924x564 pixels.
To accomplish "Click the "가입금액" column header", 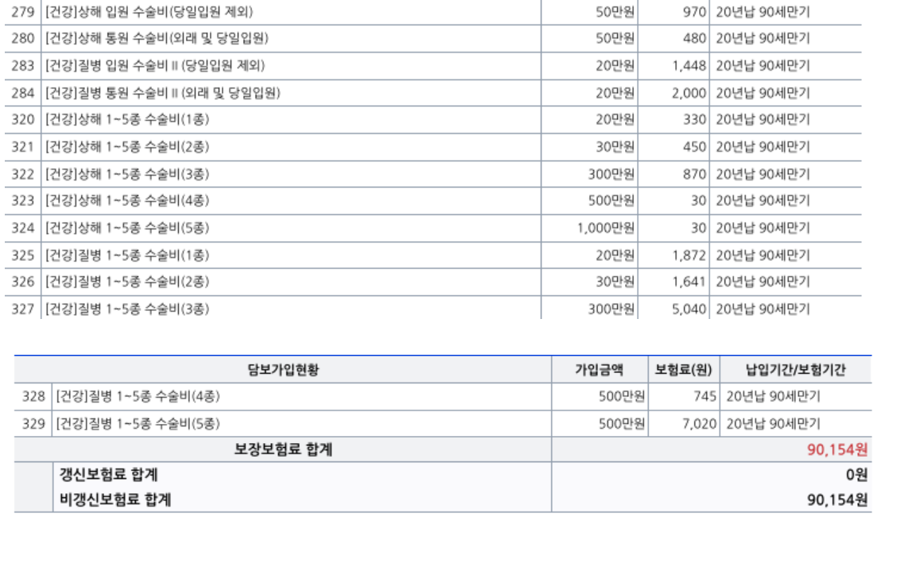I will 600,370.
